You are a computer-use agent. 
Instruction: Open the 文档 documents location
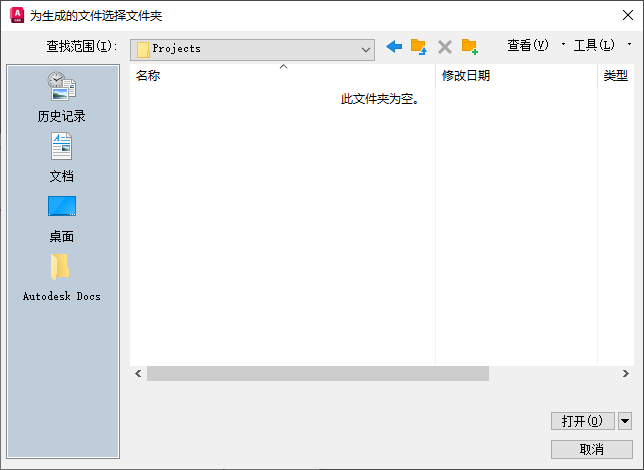point(62,157)
